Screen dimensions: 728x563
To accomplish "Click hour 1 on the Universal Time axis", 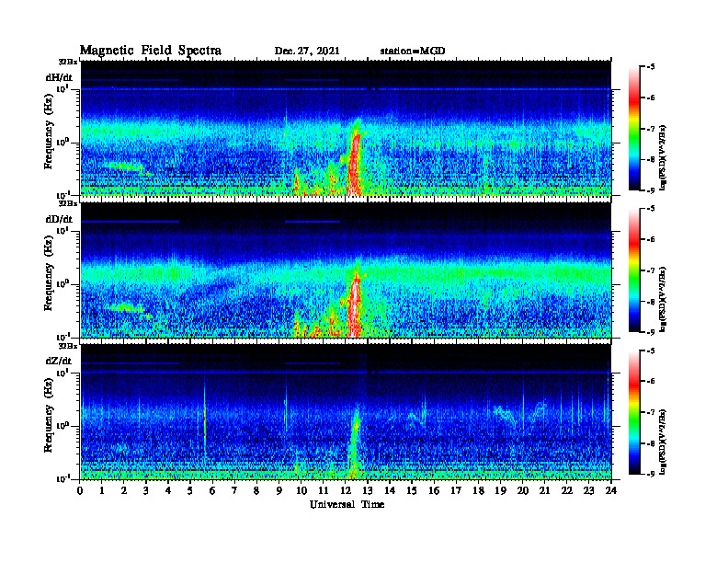I will click(102, 491).
